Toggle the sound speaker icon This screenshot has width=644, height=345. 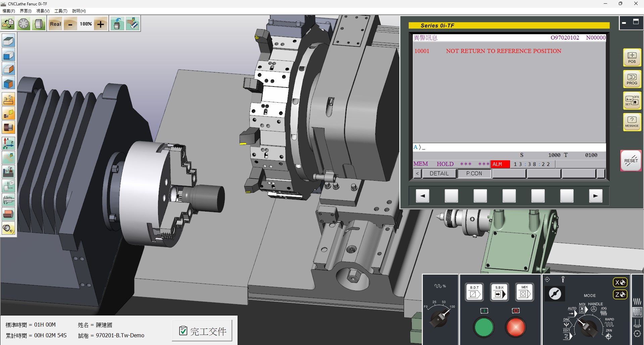(8, 228)
